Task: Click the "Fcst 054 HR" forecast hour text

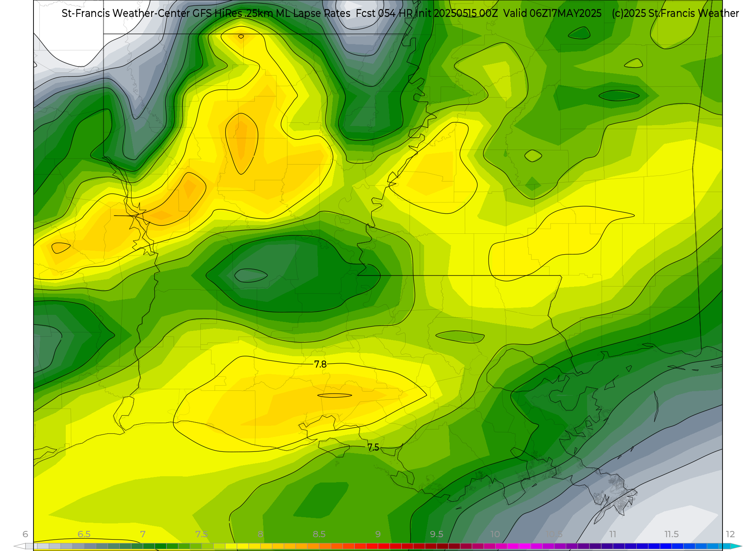Action: [x=384, y=13]
